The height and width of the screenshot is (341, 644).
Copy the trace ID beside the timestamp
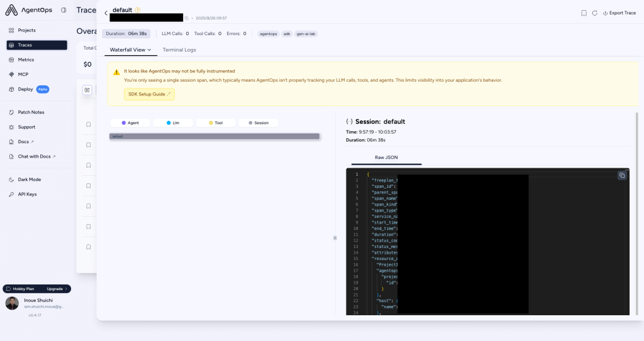(x=187, y=18)
